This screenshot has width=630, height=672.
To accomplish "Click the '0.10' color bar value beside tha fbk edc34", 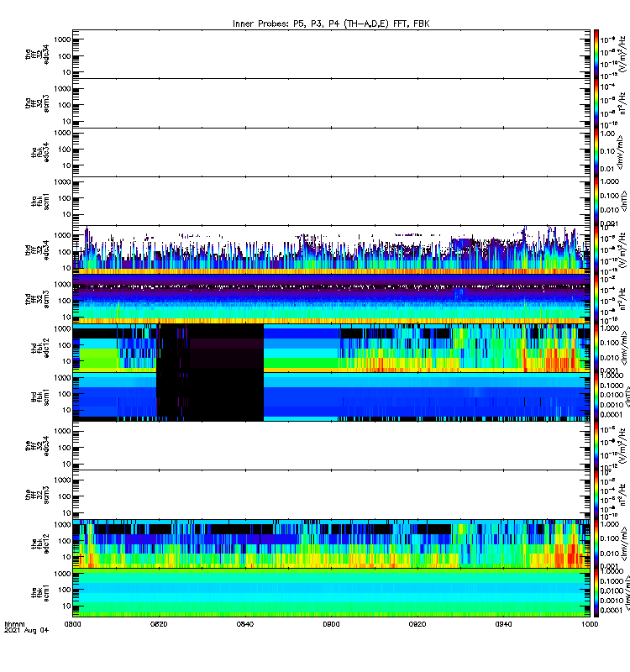I will pos(607,151).
